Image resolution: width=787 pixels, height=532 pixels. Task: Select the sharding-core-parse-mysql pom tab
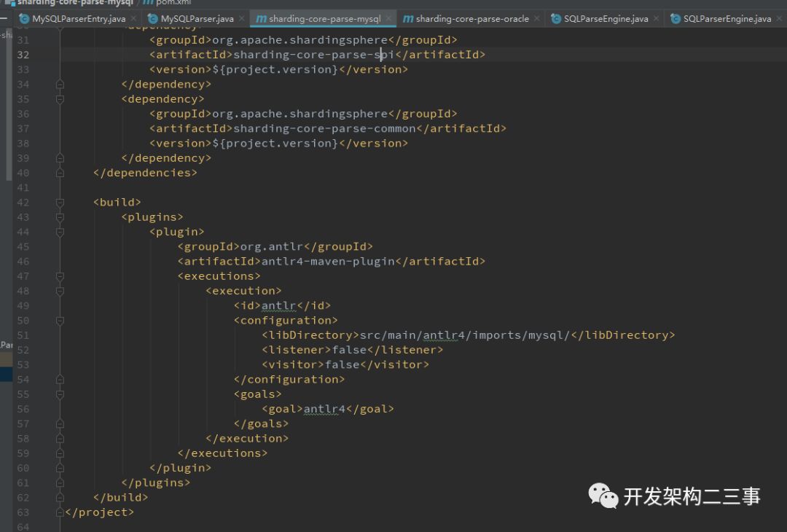pos(325,19)
